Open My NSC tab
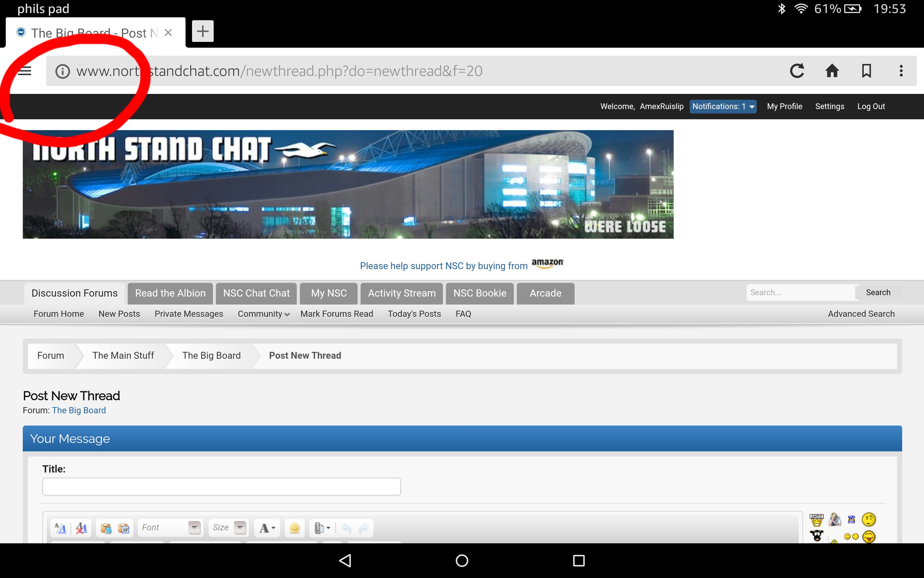 tap(329, 294)
